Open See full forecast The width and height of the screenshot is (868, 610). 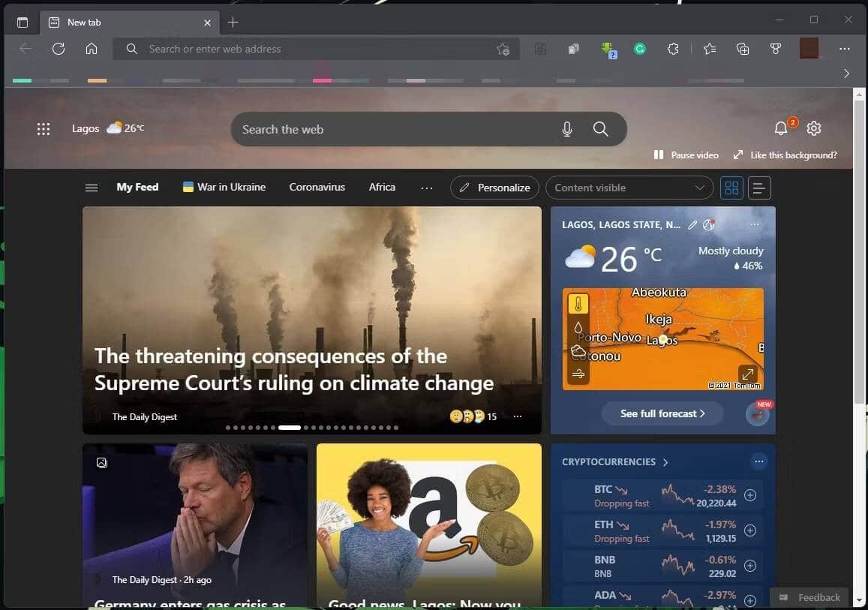[x=662, y=413]
